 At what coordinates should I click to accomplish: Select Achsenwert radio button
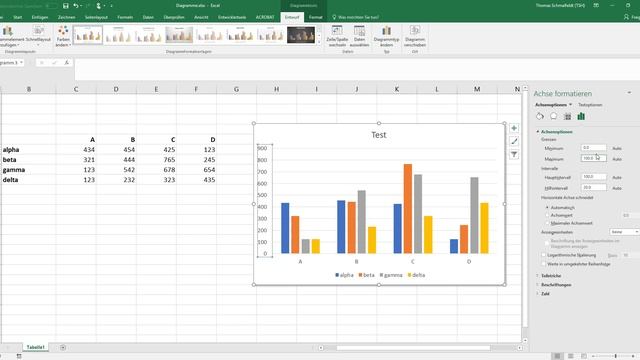[547, 215]
